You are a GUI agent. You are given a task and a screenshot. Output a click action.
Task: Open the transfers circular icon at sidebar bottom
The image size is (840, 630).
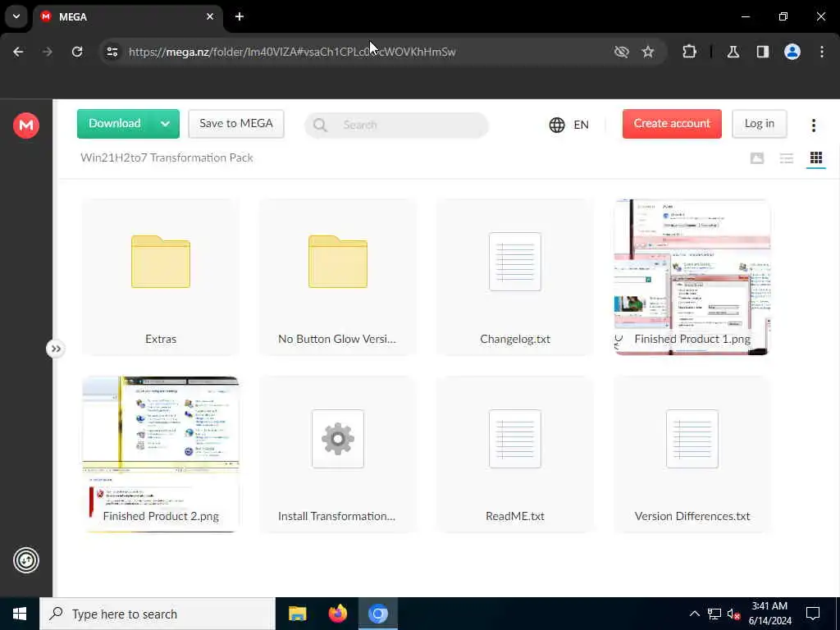[x=25, y=560]
